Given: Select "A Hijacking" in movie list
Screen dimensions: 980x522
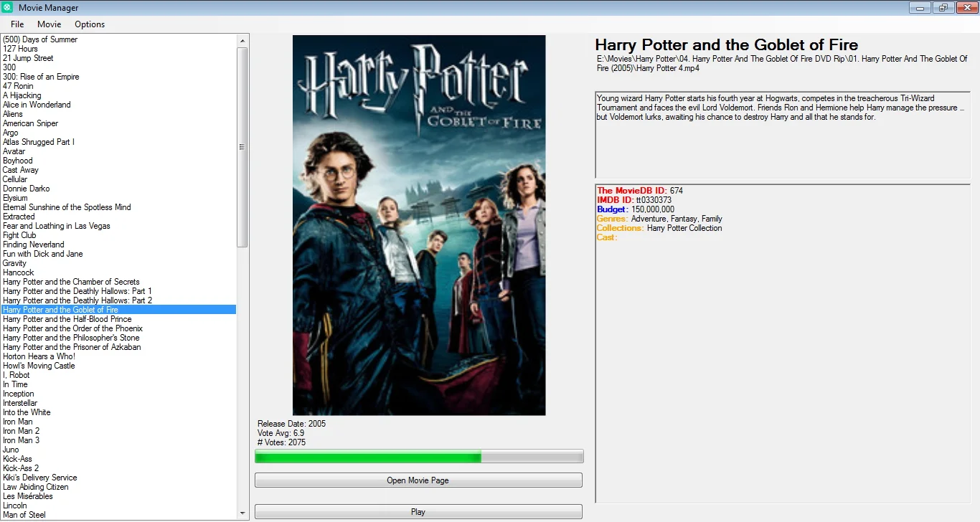Looking at the screenshot, I should 118,95.
